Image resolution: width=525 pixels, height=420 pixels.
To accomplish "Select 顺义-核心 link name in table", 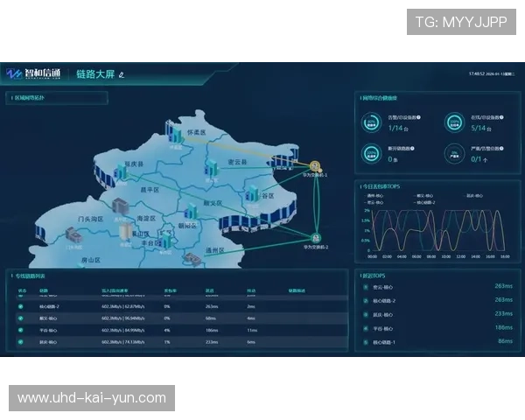I will [48, 318].
